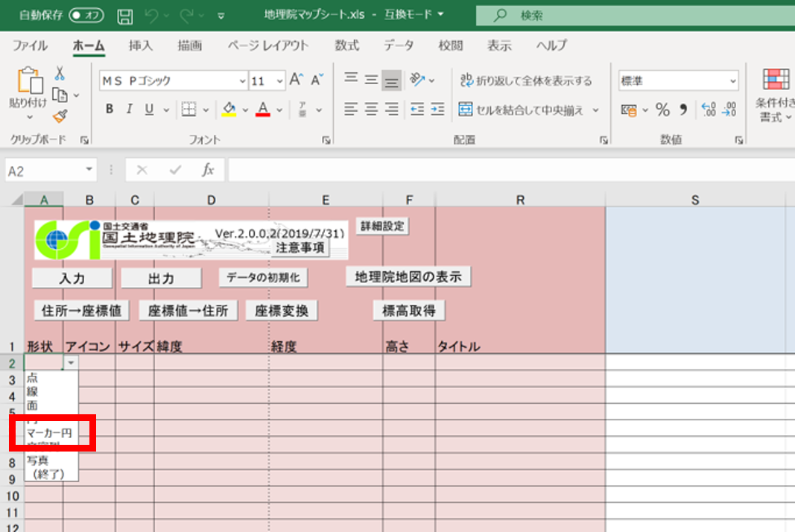Click the yellow fill color bucket
This screenshot has width=795, height=532.
tap(229, 109)
